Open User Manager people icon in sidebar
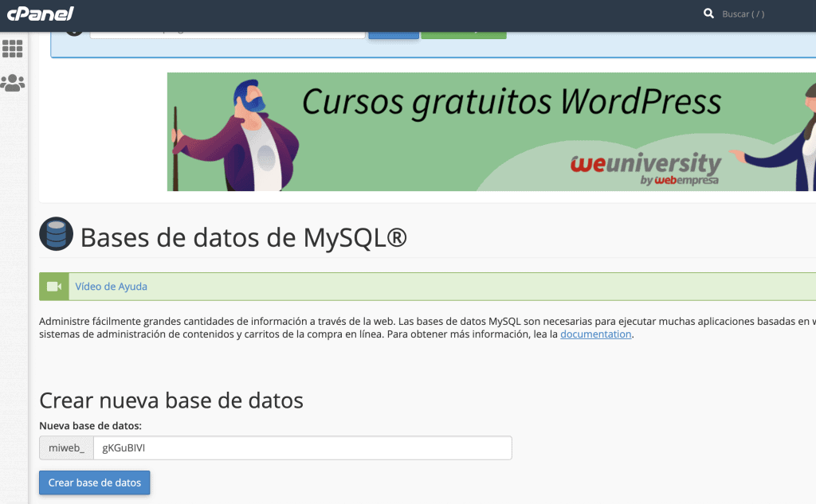The height and width of the screenshot is (504, 816). coord(13,82)
